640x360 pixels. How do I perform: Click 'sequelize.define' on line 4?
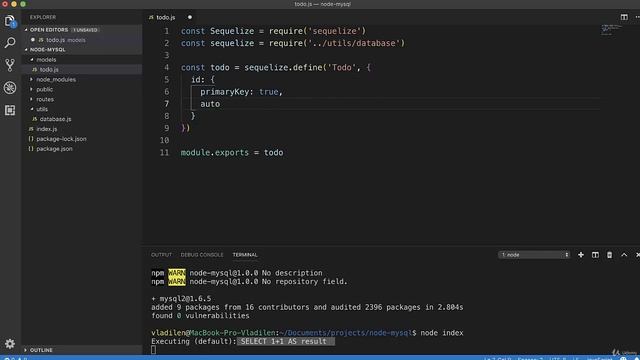tap(283, 67)
